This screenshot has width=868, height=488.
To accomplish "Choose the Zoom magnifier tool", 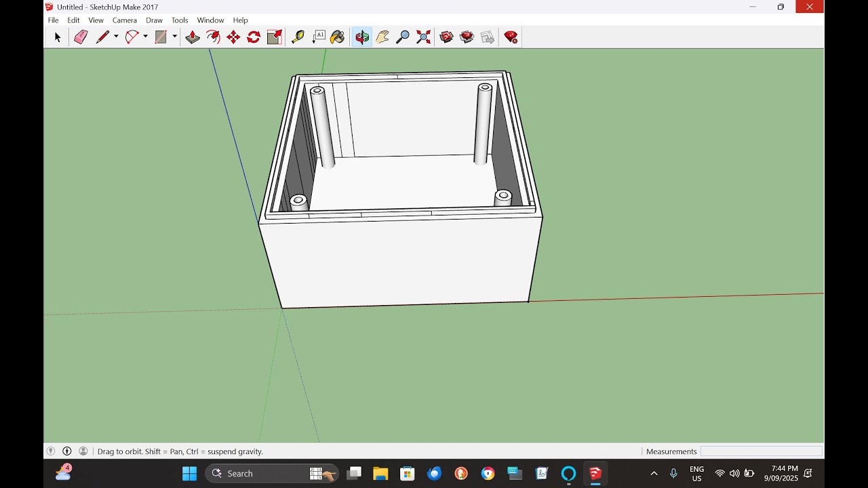I will click(x=403, y=37).
